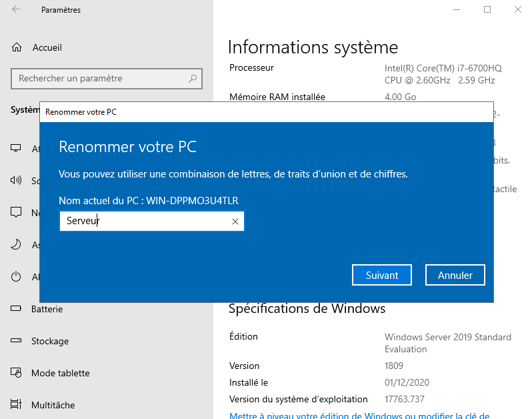Click Suivant to confirm the rename
Screen dimensions: 532x419
[x=382, y=275]
